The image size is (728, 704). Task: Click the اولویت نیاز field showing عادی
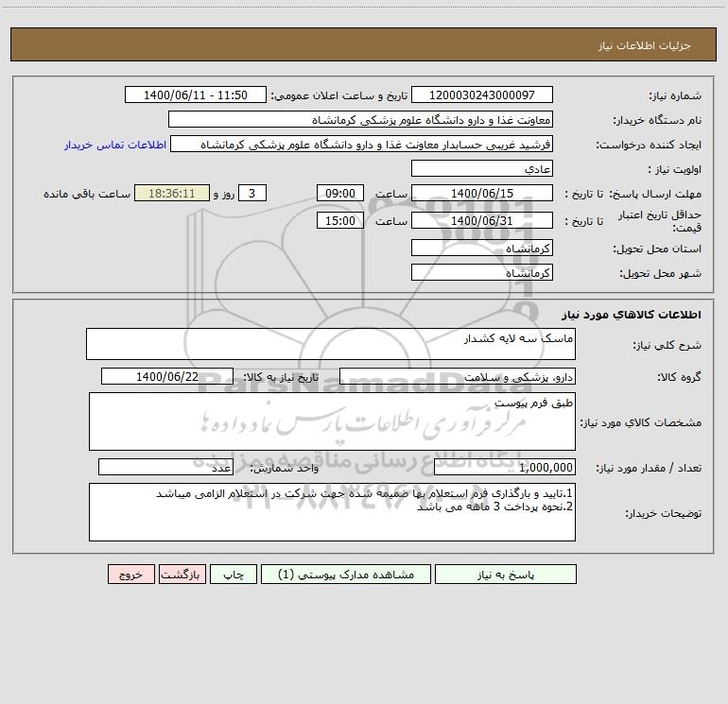pyautogui.click(x=482, y=168)
